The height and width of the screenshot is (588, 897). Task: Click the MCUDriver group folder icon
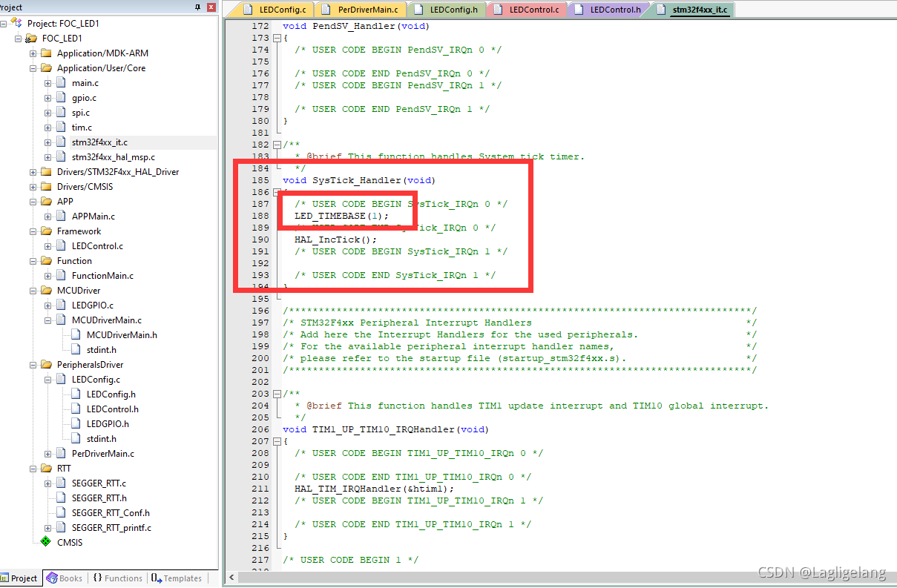[x=46, y=290]
